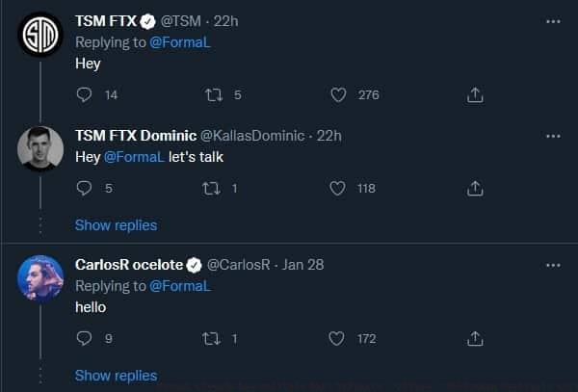
Task: Share the TSM FTX "Hey" tweet
Action: click(x=474, y=94)
